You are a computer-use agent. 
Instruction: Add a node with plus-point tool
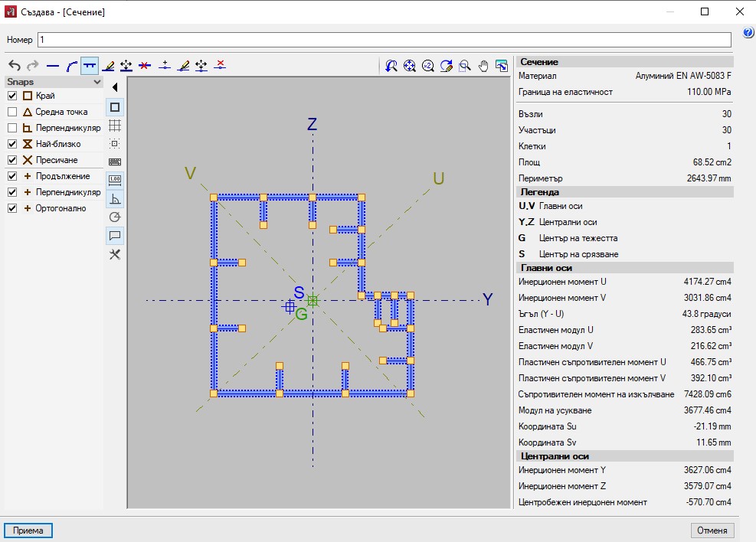pyautogui.click(x=165, y=66)
